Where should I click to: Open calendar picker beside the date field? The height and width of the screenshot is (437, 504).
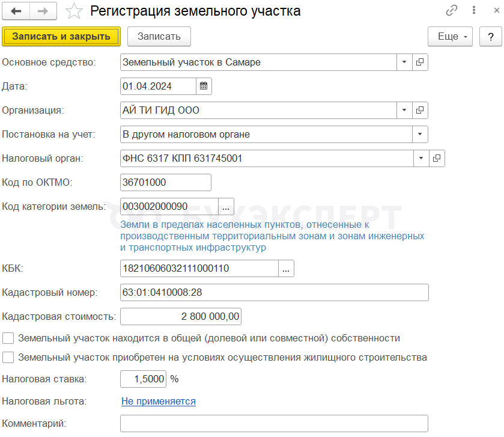(204, 87)
